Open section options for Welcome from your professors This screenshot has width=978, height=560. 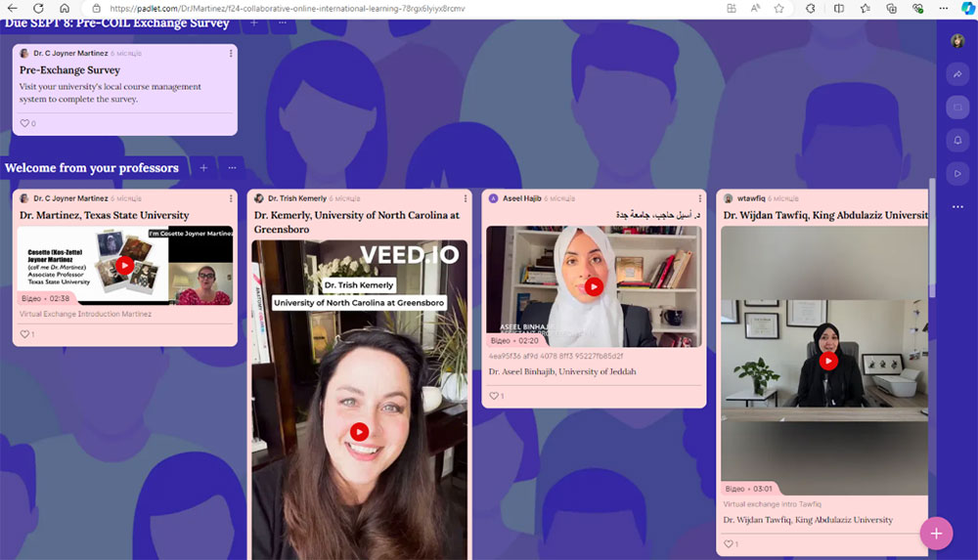click(232, 168)
